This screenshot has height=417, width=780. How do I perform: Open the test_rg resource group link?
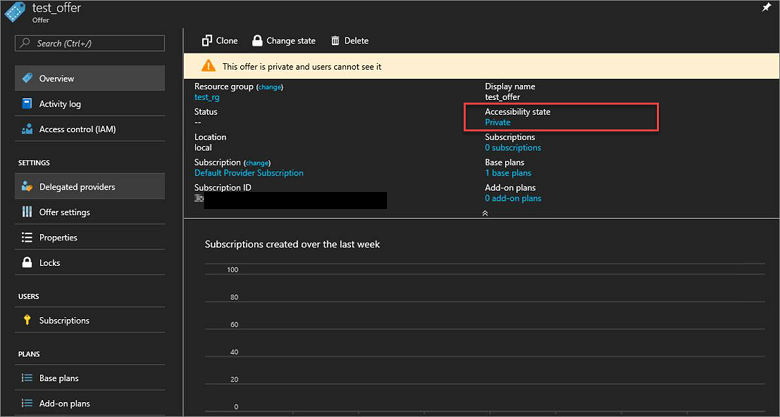coord(207,98)
